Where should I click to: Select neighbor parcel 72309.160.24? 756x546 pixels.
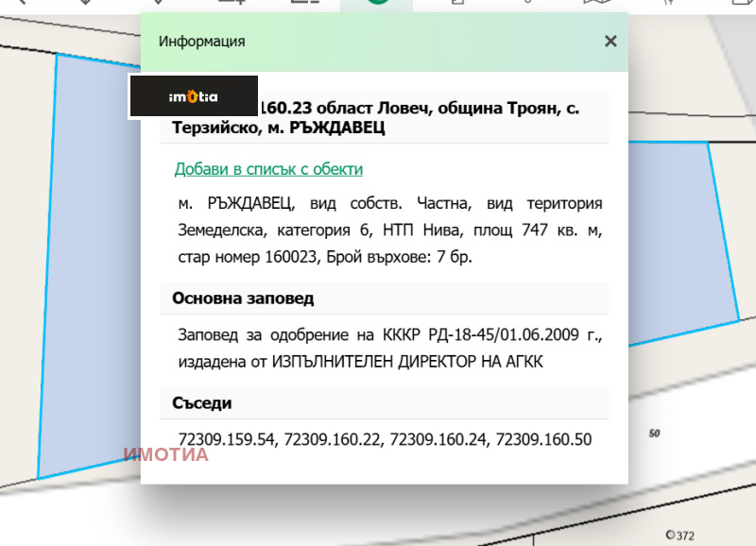tap(439, 439)
